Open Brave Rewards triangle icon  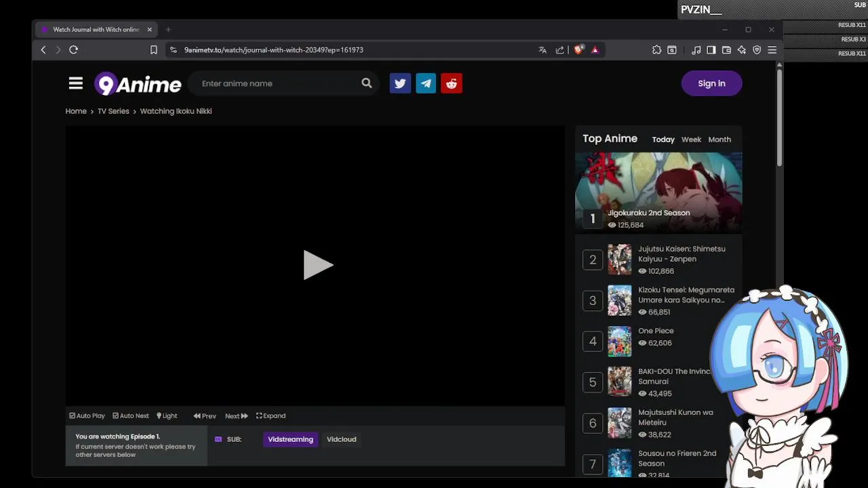(595, 49)
